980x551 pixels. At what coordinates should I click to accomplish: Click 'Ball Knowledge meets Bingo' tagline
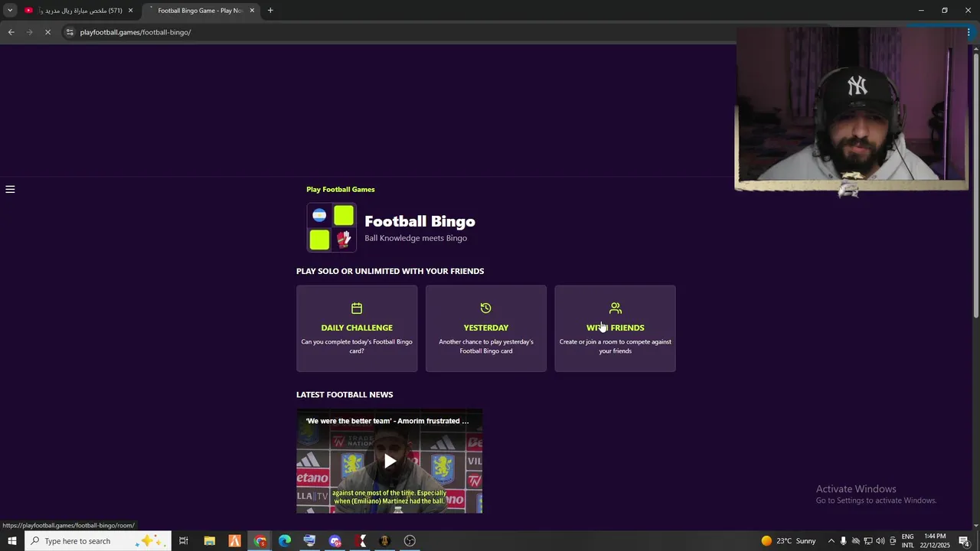click(x=416, y=238)
